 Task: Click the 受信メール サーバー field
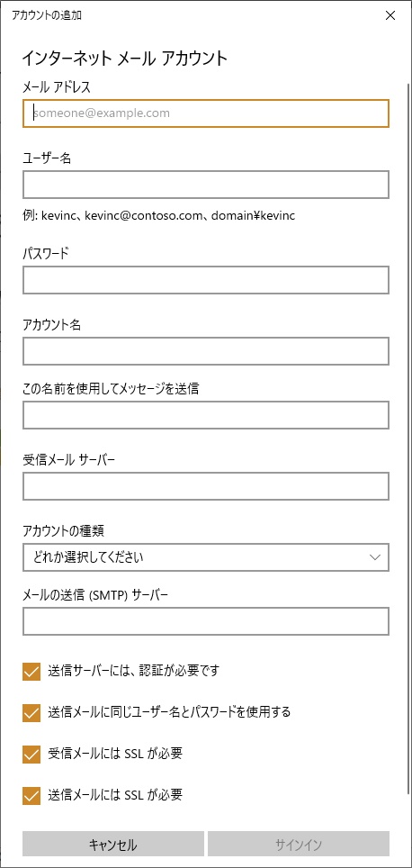click(206, 486)
